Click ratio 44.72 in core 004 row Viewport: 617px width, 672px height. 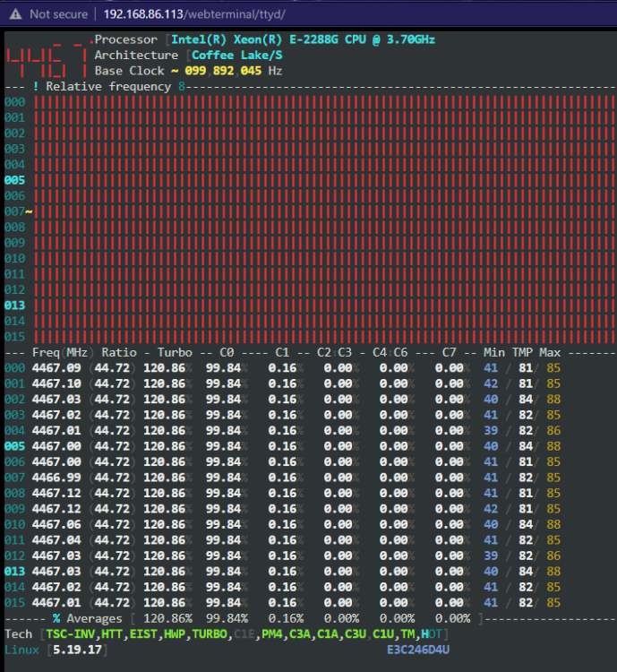click(112, 431)
